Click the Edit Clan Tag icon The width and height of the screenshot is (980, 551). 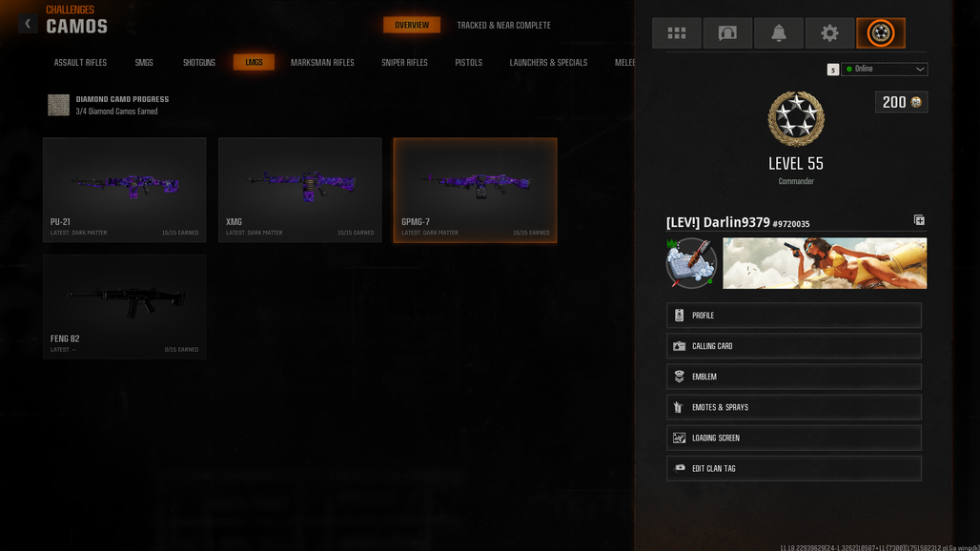point(680,468)
